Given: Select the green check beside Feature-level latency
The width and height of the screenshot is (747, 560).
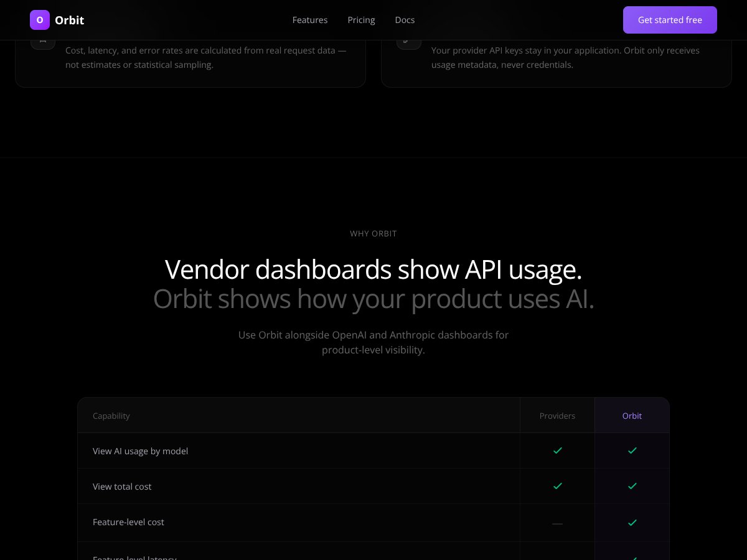Looking at the screenshot, I should (632, 557).
